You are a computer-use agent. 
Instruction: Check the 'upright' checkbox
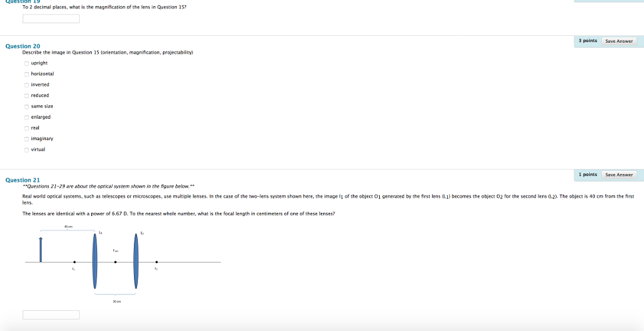[26, 63]
